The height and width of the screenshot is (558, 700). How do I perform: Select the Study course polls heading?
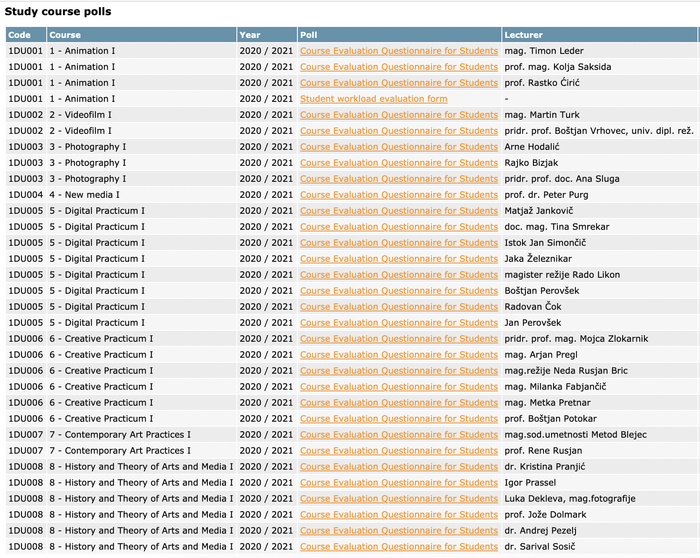pos(58,12)
